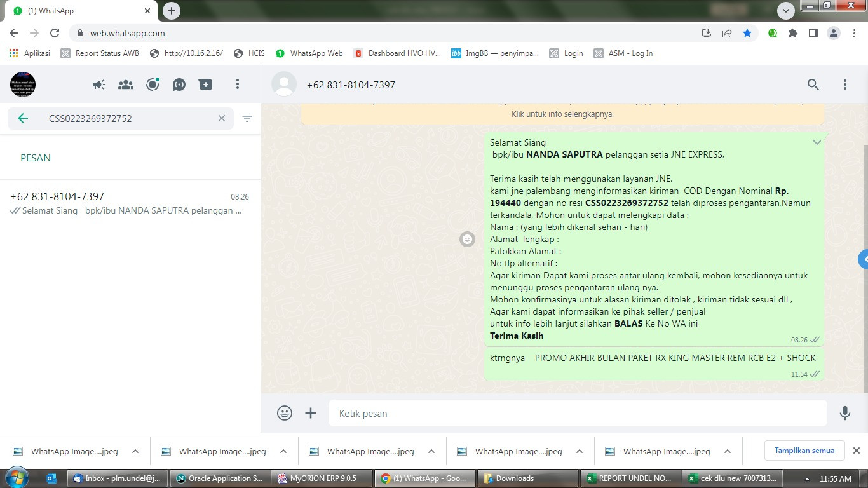This screenshot has height=488, width=868.
Task: Open the Channels chat-bubble icon
Action: [179, 84]
